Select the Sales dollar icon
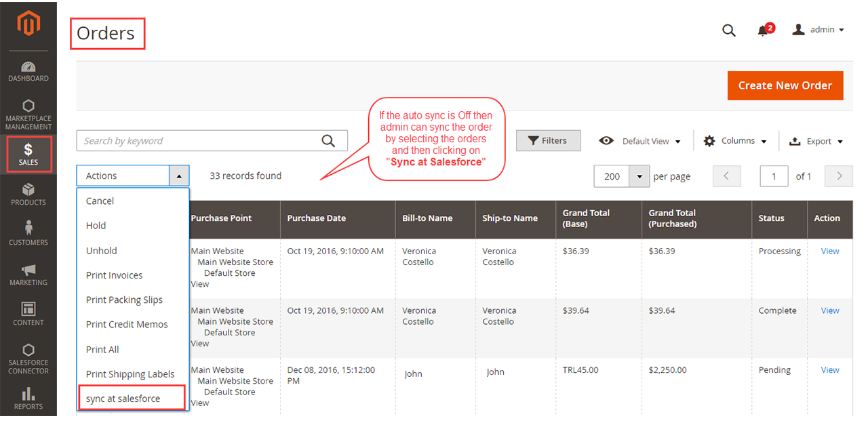The height and width of the screenshot is (427, 868). tap(28, 154)
